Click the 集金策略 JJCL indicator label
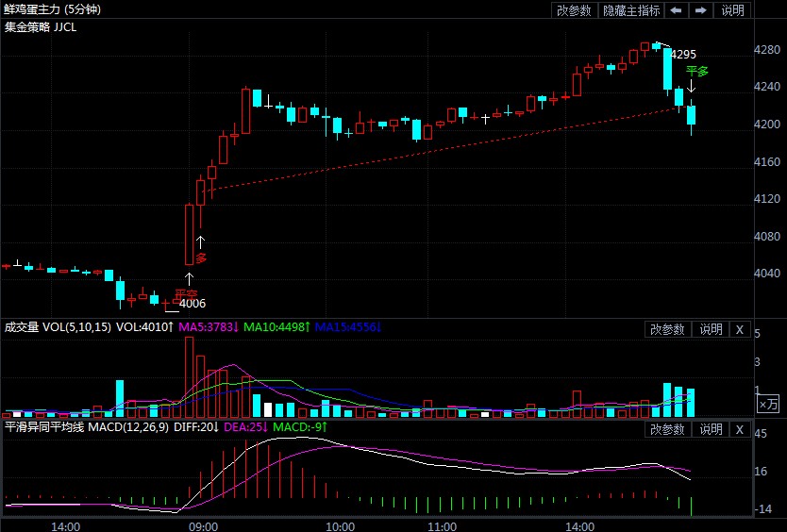Viewport: 787px width, 532px height. click(41, 27)
